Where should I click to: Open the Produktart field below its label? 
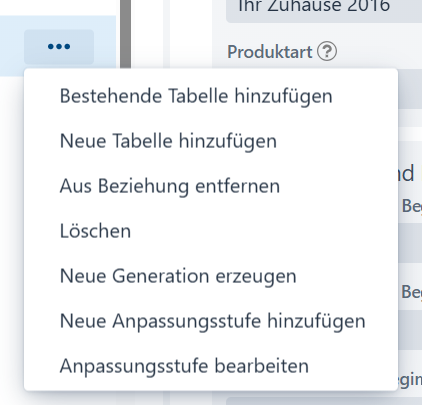coord(410,89)
